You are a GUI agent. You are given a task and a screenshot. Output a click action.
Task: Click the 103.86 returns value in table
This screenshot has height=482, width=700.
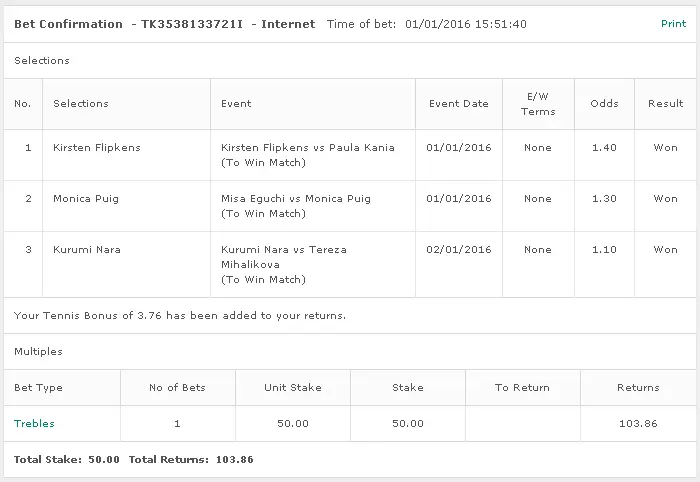[638, 423]
